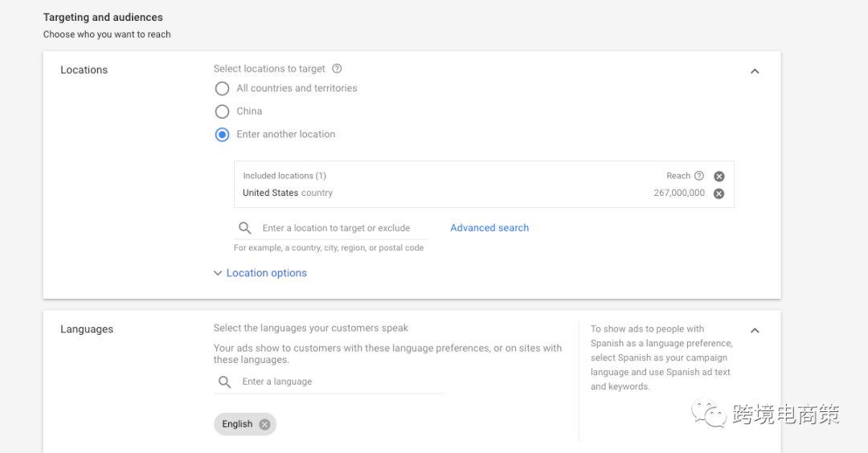Click the Locations section heading
This screenshot has height=453, width=868.
tap(84, 70)
